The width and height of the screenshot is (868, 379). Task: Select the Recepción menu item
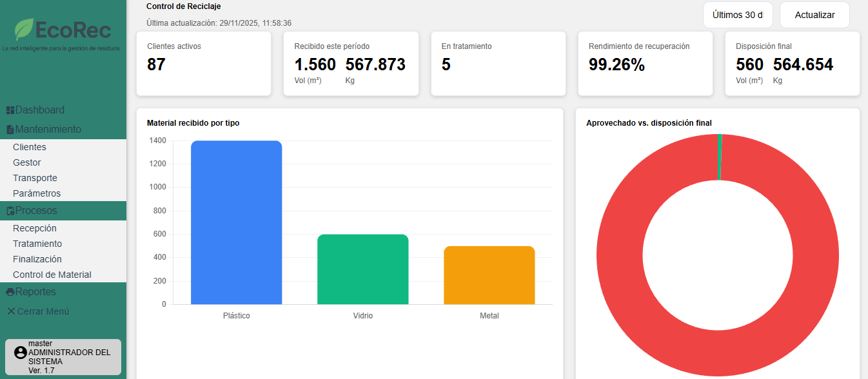tap(35, 228)
